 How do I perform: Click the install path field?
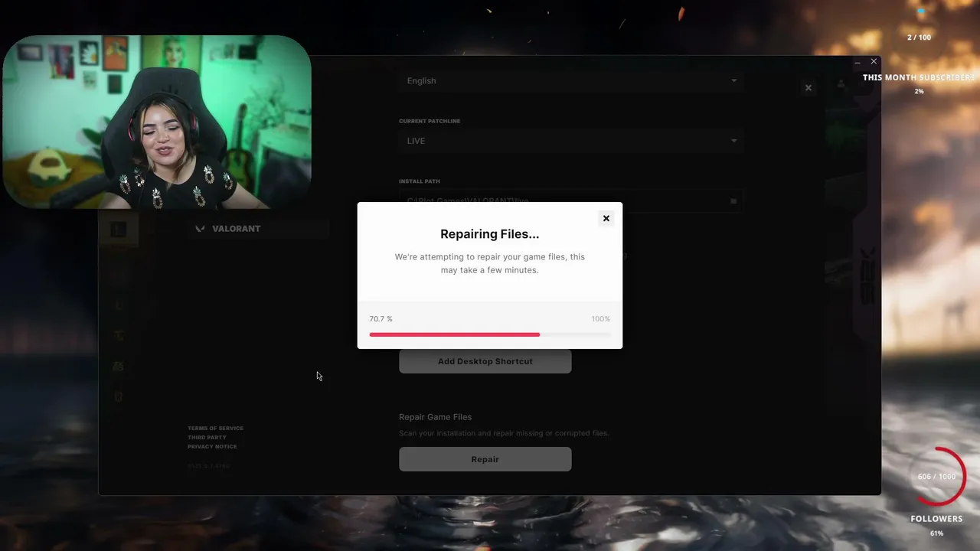tap(570, 201)
